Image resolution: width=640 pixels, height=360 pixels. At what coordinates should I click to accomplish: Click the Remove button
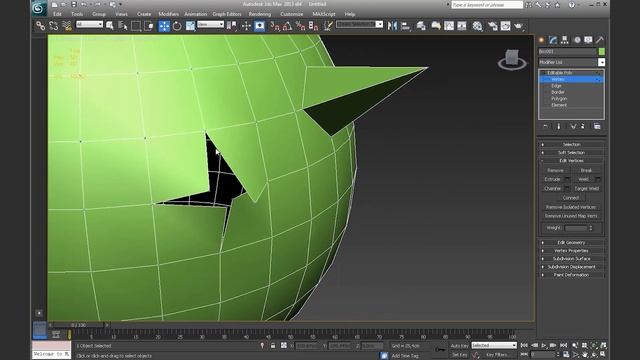pyautogui.click(x=555, y=170)
